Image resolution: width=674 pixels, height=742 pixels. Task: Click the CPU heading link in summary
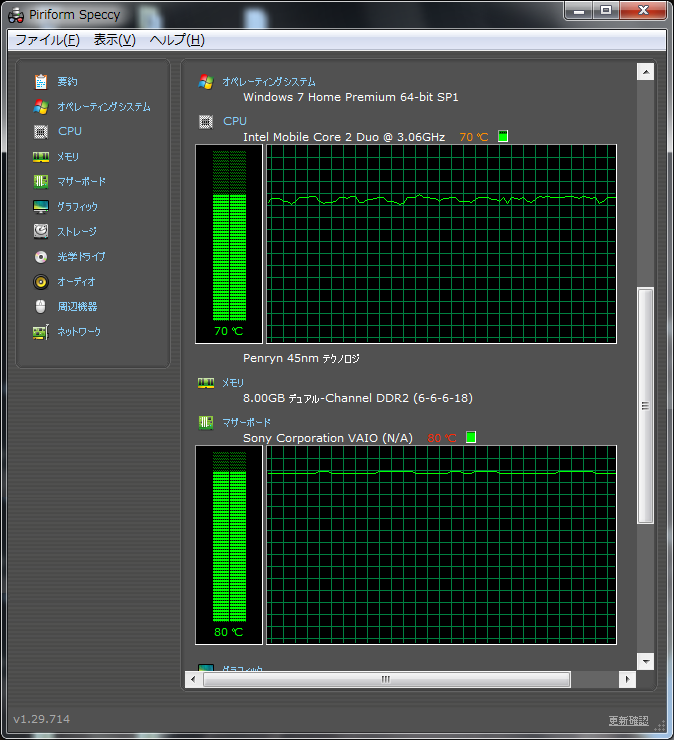coord(235,122)
